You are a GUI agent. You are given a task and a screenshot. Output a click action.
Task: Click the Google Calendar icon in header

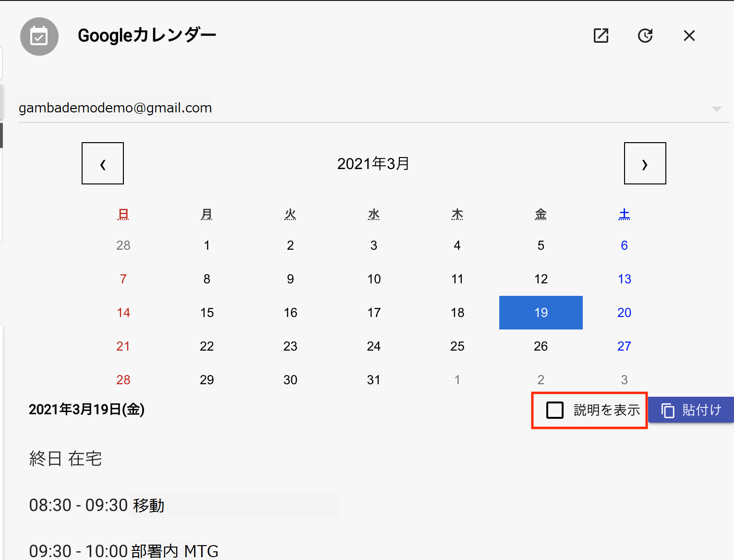pyautogui.click(x=39, y=37)
